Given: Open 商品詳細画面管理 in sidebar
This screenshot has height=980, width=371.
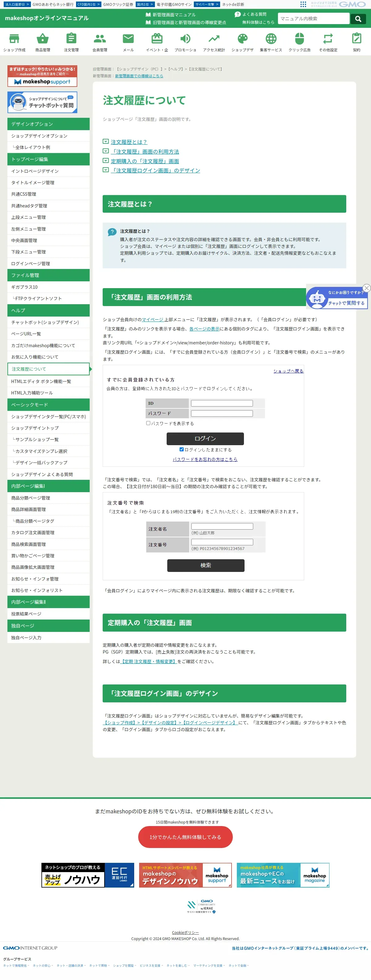Looking at the screenshot, I should pos(48,509).
